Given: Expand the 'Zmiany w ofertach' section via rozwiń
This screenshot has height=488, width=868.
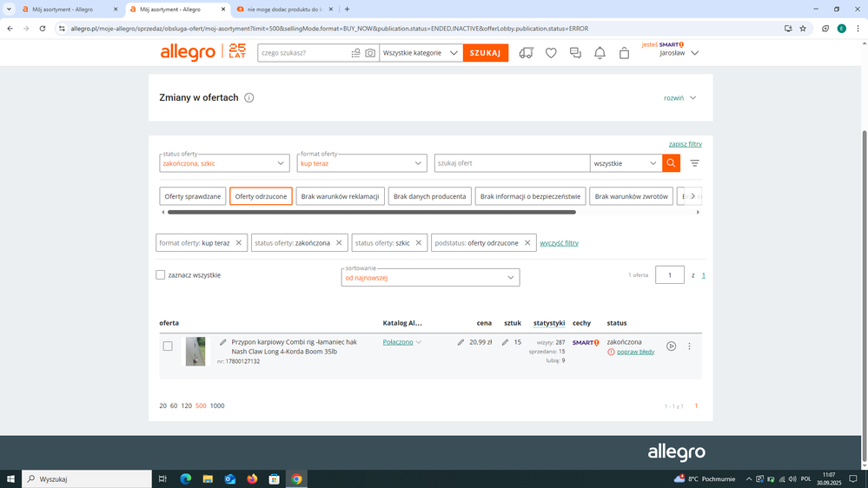Looking at the screenshot, I should point(680,98).
